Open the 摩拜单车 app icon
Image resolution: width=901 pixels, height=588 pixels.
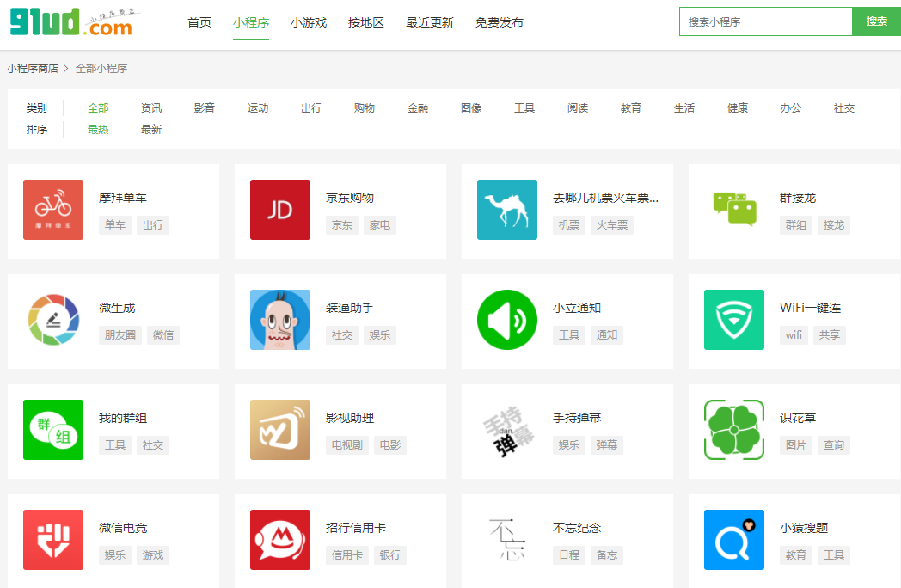pyautogui.click(x=53, y=210)
